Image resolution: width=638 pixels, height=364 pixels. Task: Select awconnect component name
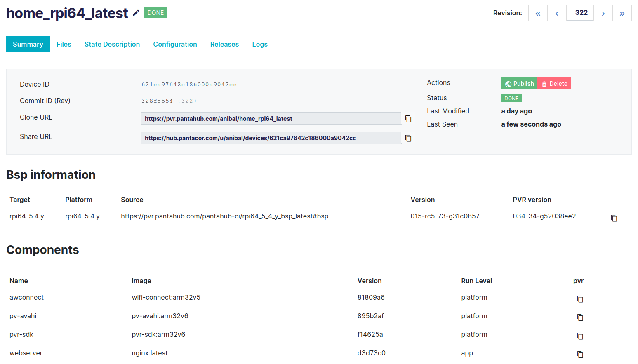(26, 297)
